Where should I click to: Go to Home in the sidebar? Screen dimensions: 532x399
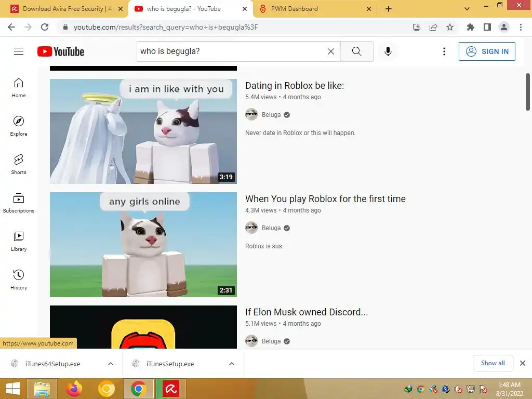tap(19, 88)
